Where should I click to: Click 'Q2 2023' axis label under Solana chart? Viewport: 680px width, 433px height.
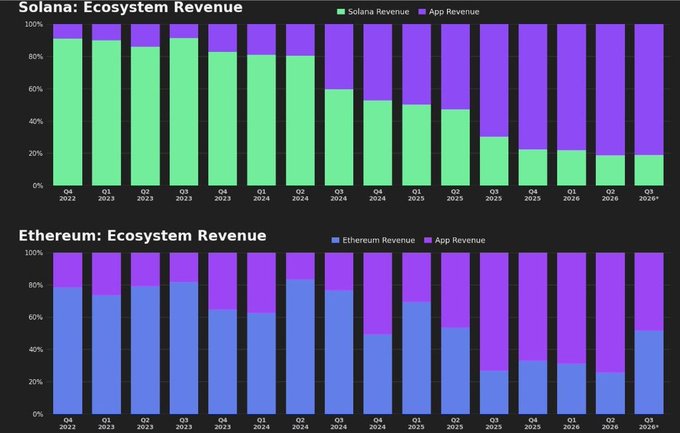145,195
